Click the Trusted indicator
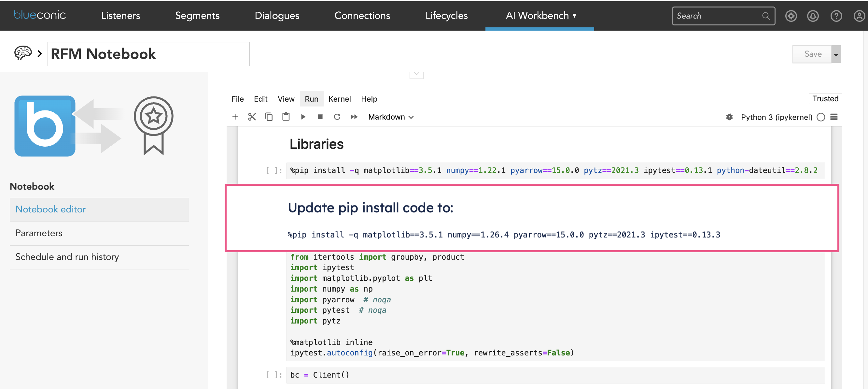868x389 pixels. pyautogui.click(x=825, y=98)
